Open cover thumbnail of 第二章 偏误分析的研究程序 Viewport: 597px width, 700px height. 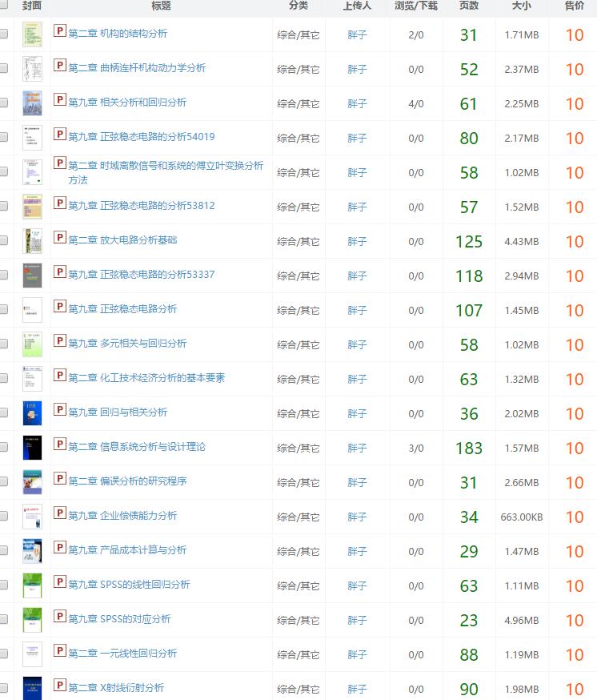tap(32, 482)
